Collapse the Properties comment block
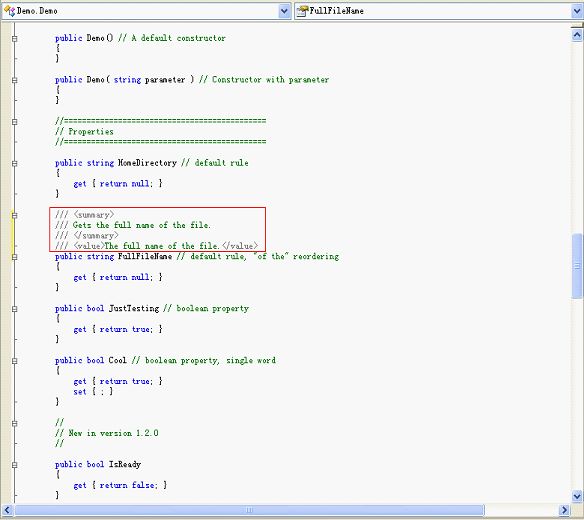Image resolution: width=584 pixels, height=520 pixels. pyautogui.click(x=15, y=122)
